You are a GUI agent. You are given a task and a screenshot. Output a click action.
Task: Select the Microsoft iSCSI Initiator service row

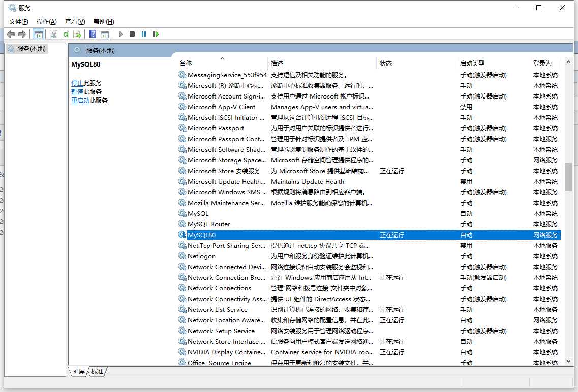tap(370, 117)
